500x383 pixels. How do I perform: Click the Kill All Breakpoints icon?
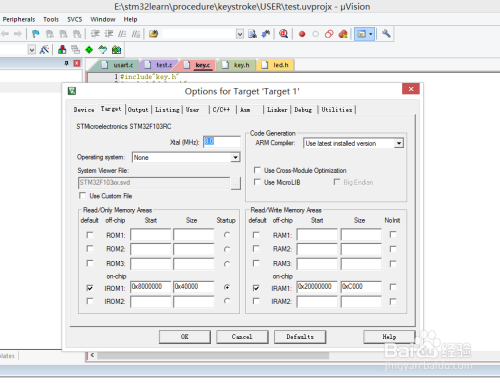point(343,34)
